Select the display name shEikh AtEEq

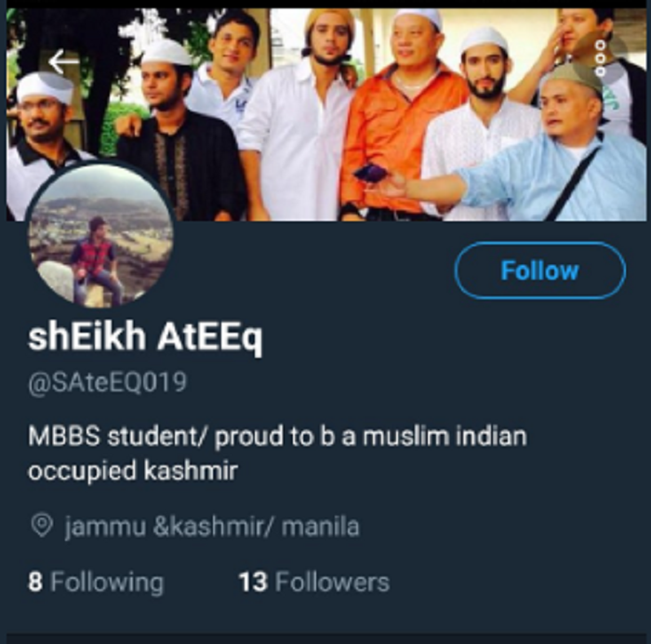145,337
